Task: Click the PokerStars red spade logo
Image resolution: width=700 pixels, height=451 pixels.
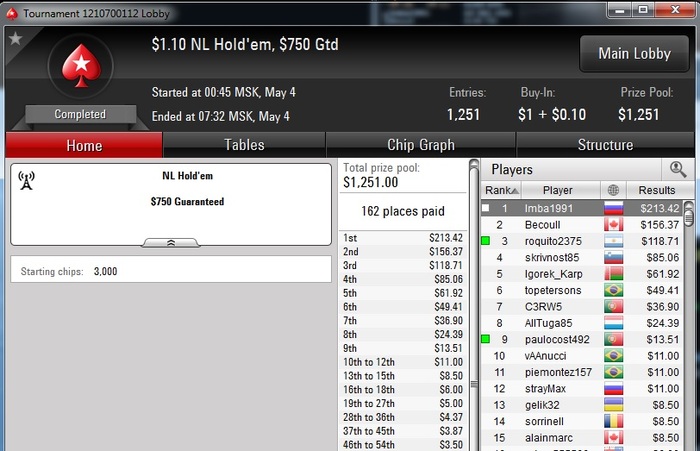Action: pyautogui.click(x=81, y=65)
